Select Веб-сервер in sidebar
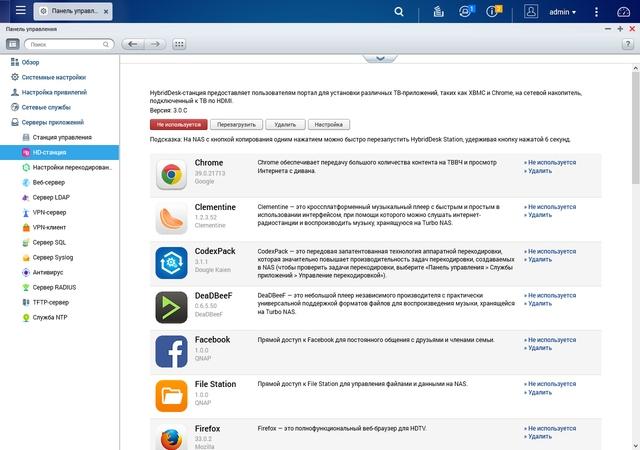This screenshot has height=450, width=640. click(59, 182)
